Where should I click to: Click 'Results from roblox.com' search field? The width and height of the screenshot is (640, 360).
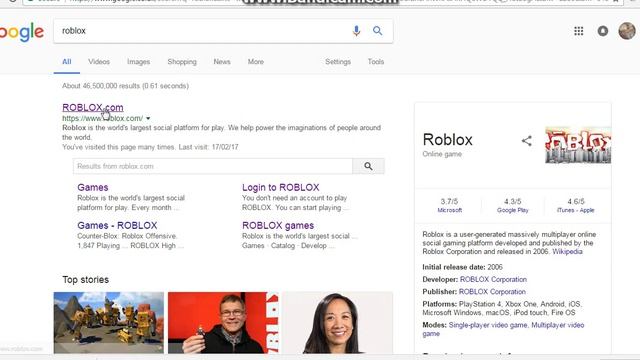click(x=213, y=166)
